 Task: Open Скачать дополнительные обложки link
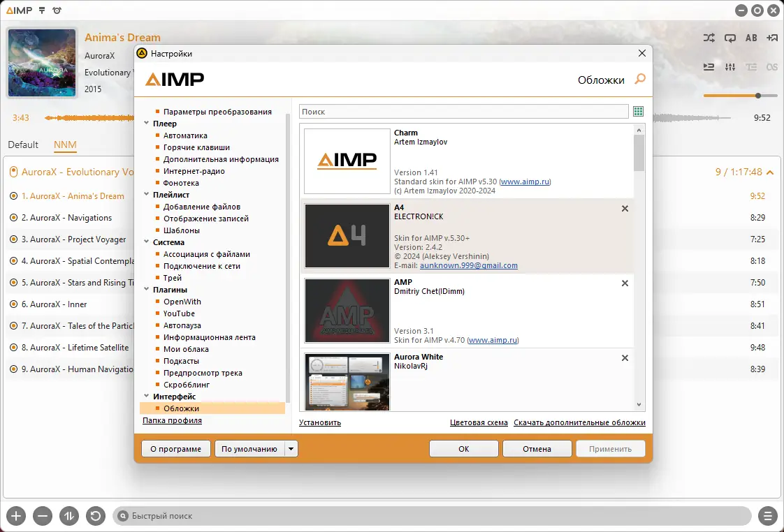click(579, 422)
